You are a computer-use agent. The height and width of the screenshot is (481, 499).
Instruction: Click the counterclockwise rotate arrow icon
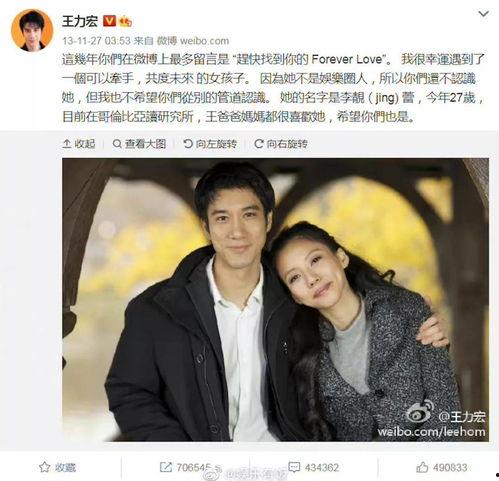(x=188, y=144)
